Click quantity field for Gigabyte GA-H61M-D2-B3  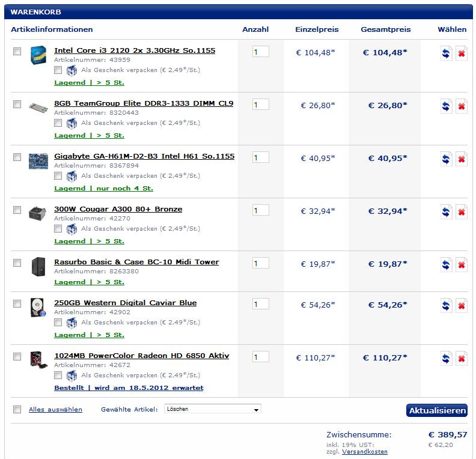pyautogui.click(x=260, y=157)
